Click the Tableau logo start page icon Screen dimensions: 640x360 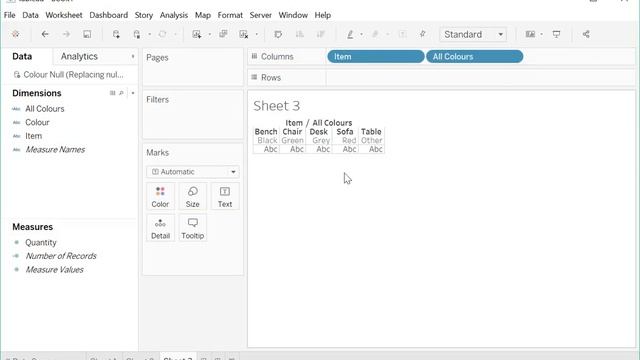coord(16,34)
